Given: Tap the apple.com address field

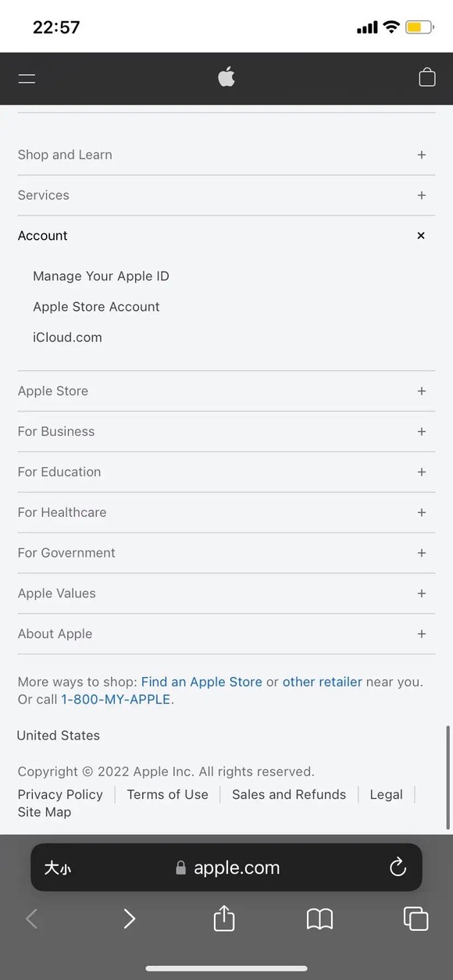Looking at the screenshot, I should 226,868.
